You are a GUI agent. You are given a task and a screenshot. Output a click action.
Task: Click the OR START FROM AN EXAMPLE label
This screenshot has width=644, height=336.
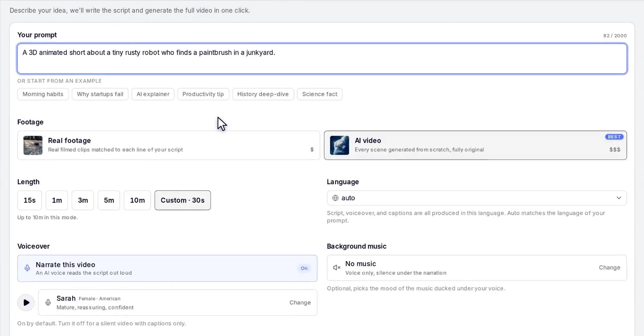60,81
